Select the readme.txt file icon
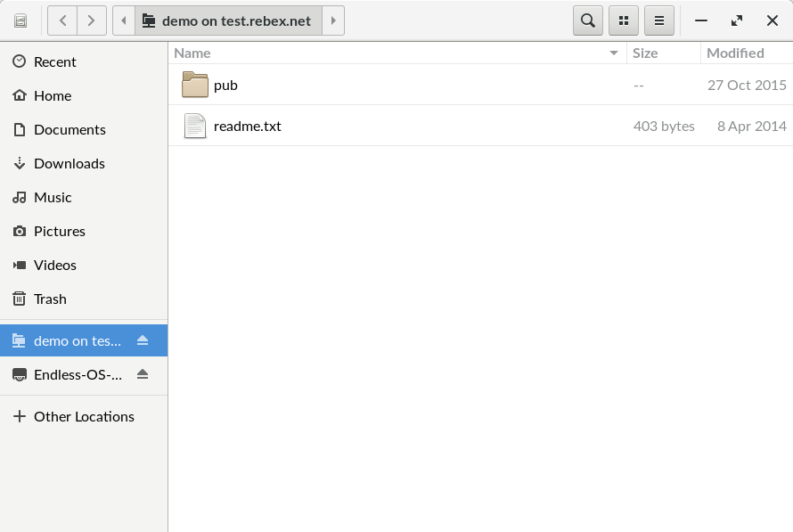Viewport: 793px width, 532px height. pyautogui.click(x=195, y=126)
